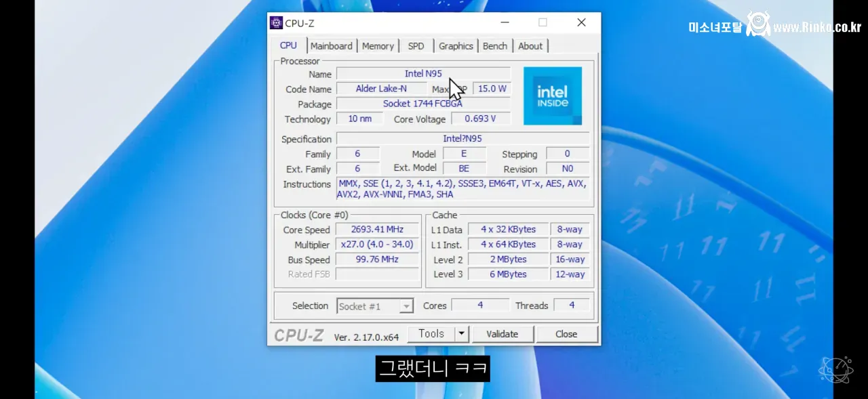Open the Socket #1 selection dropdown
868x399 pixels.
406,306
